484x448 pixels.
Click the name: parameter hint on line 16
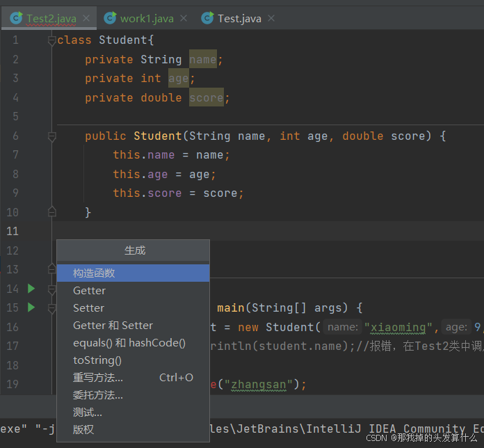(342, 327)
